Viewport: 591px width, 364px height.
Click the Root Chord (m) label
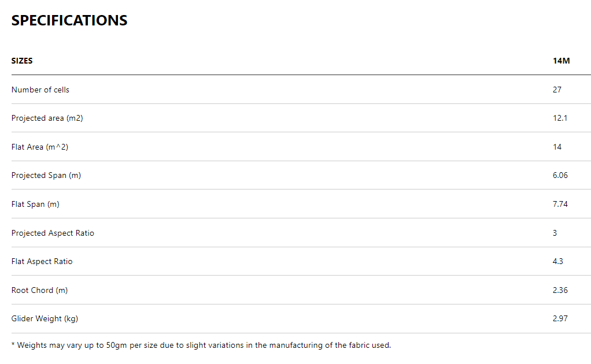tap(39, 290)
